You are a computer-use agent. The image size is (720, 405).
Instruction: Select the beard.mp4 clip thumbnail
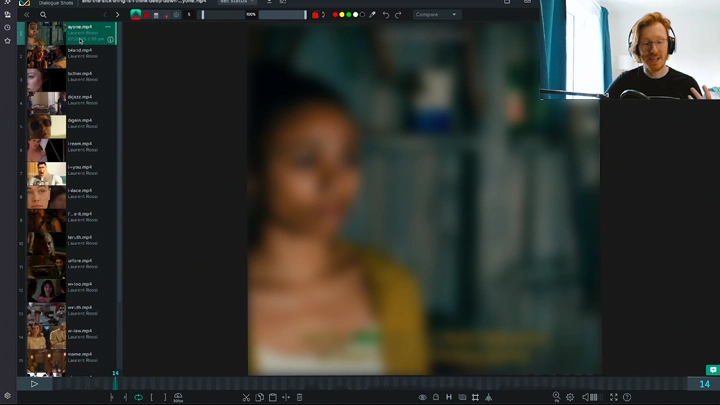46,56
